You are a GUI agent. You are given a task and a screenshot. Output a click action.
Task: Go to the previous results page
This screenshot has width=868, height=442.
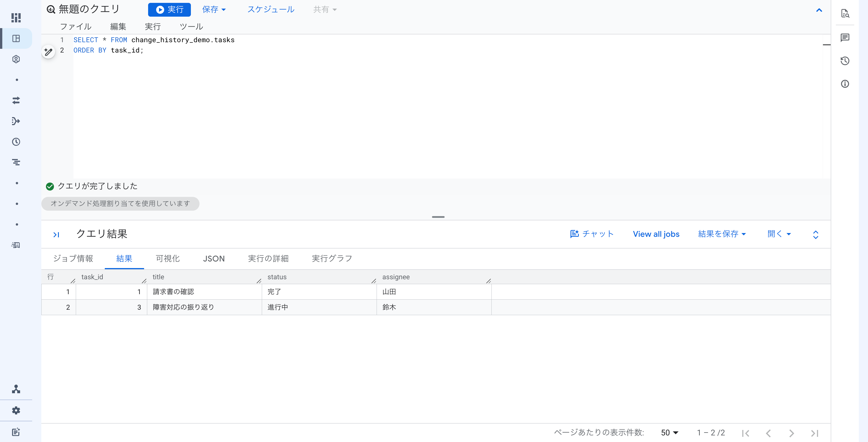tap(769, 433)
